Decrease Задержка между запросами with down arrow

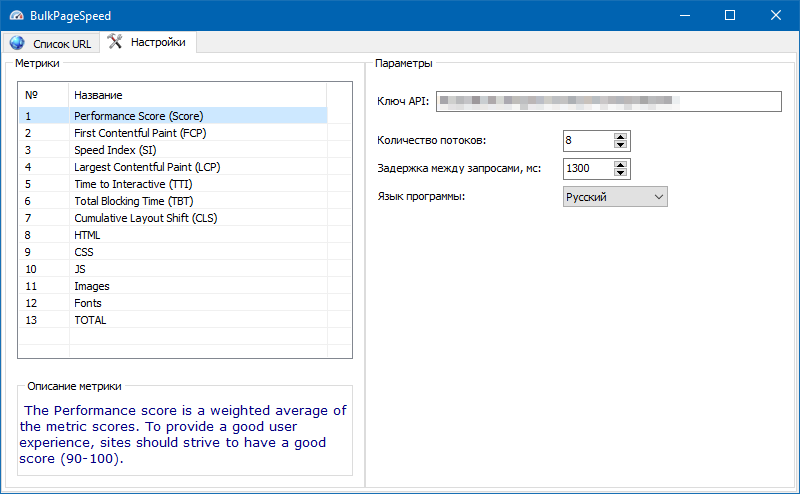tap(620, 173)
